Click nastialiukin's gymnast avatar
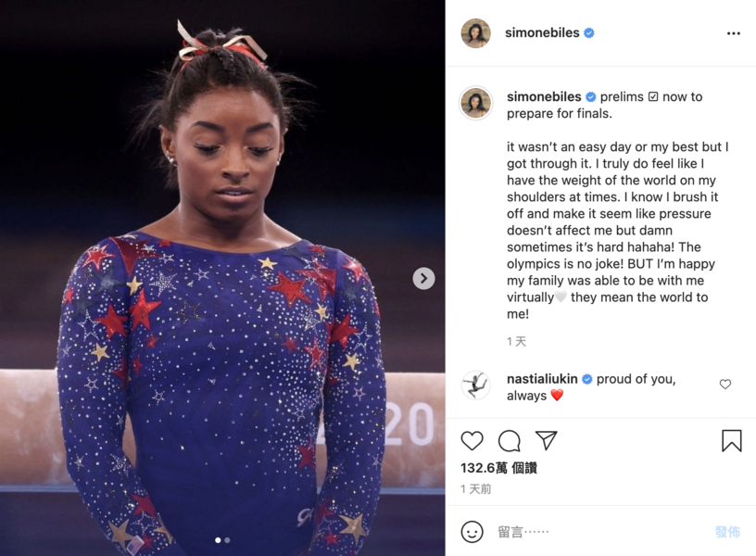This screenshot has width=756, height=556. (x=475, y=385)
